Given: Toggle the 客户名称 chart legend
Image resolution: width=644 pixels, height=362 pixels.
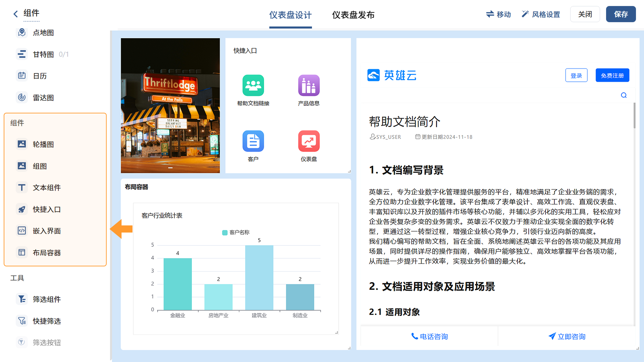Looking at the screenshot, I should pos(236,232).
